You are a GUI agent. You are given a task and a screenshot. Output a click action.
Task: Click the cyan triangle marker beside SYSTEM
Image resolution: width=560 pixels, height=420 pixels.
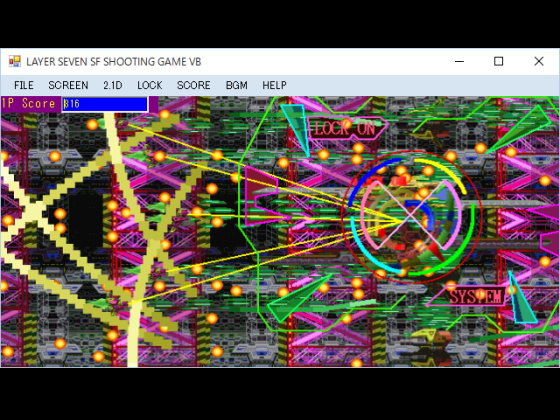tap(521, 298)
